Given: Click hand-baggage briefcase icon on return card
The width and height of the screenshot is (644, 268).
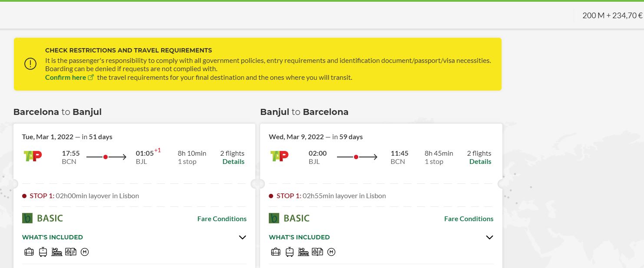Looking at the screenshot, I should [x=276, y=252].
